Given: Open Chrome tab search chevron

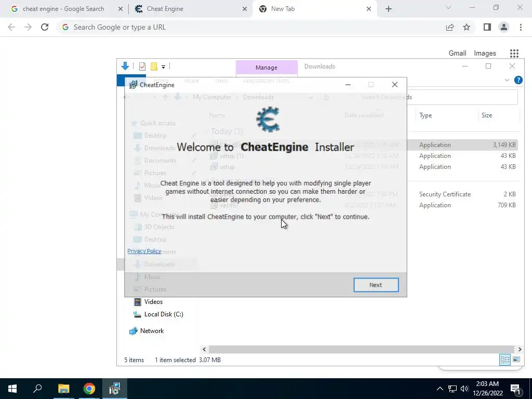Looking at the screenshot, I should (448, 7).
